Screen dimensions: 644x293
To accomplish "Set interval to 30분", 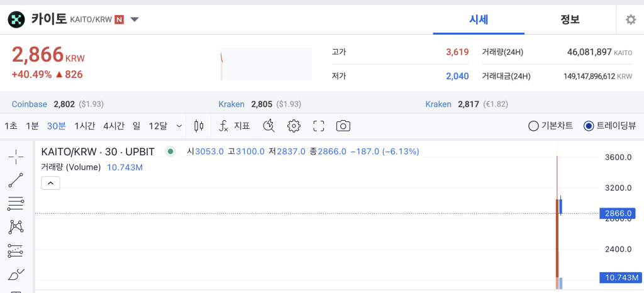I will pyautogui.click(x=56, y=126).
